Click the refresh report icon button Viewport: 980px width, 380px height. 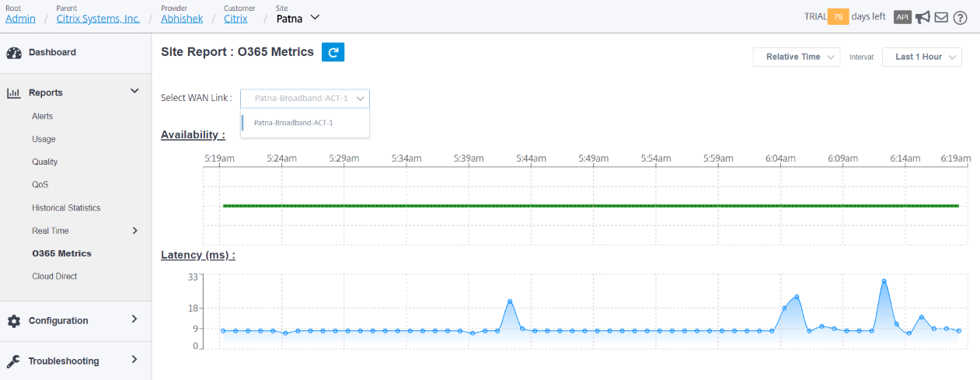pos(333,52)
